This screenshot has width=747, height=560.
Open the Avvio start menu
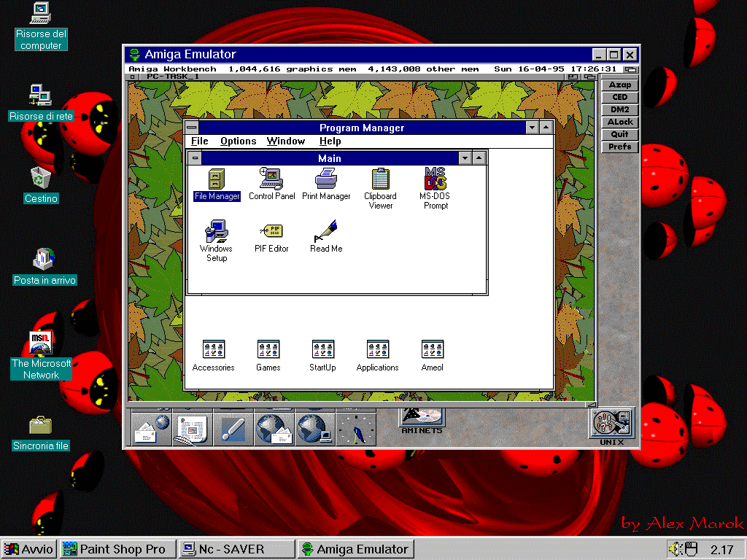[x=28, y=549]
